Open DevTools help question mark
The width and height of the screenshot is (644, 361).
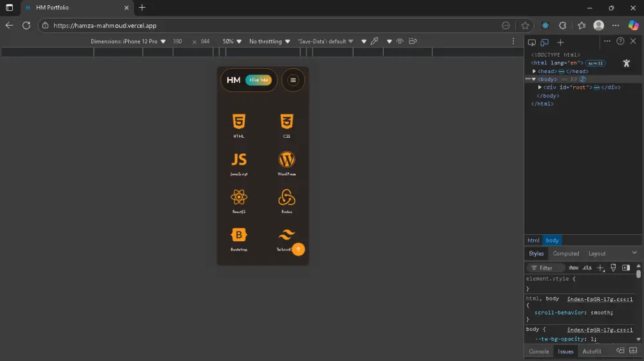620,41
